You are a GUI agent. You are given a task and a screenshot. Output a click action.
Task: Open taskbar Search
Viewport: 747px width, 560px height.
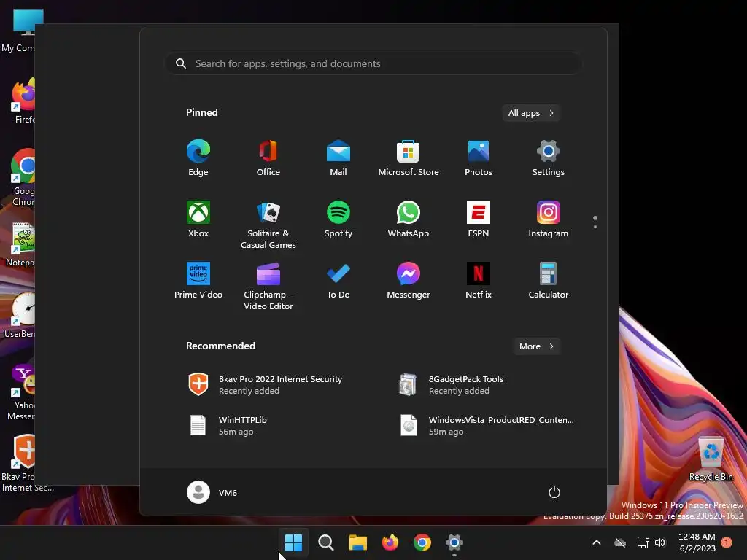pyautogui.click(x=326, y=542)
